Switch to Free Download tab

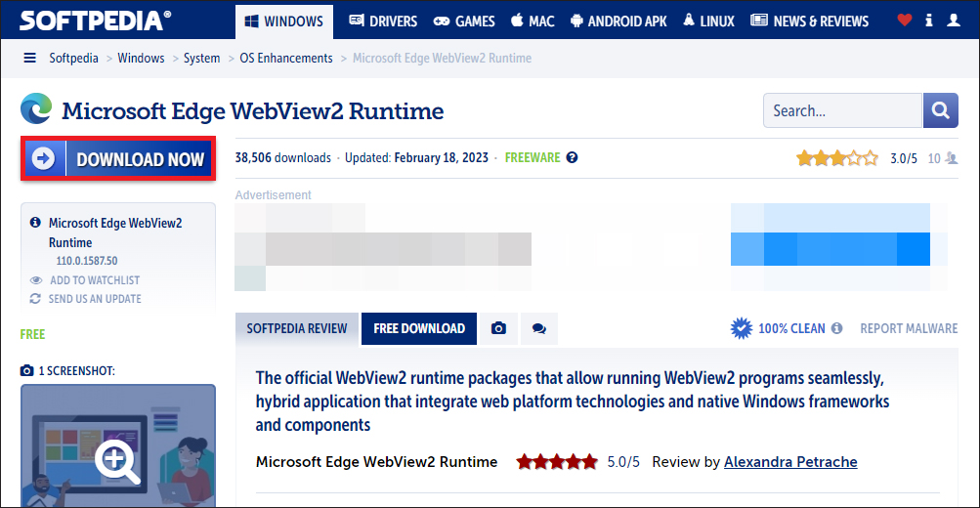(x=419, y=328)
